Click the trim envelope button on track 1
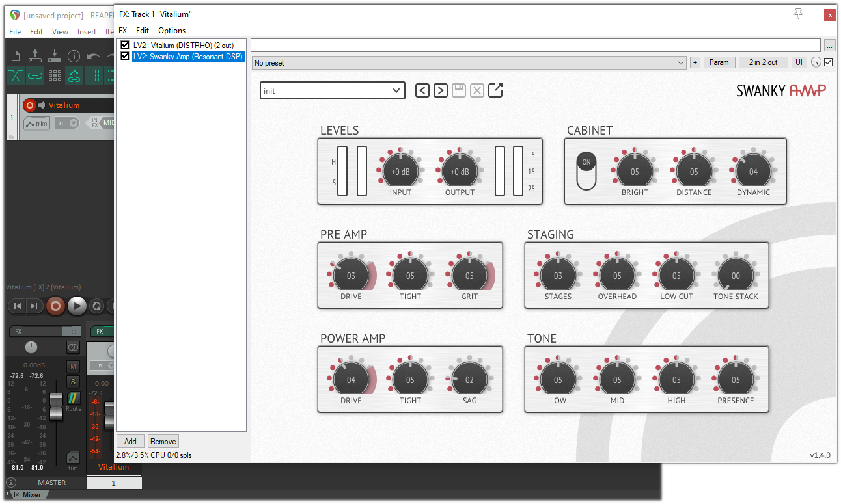841x504 pixels. (x=36, y=124)
